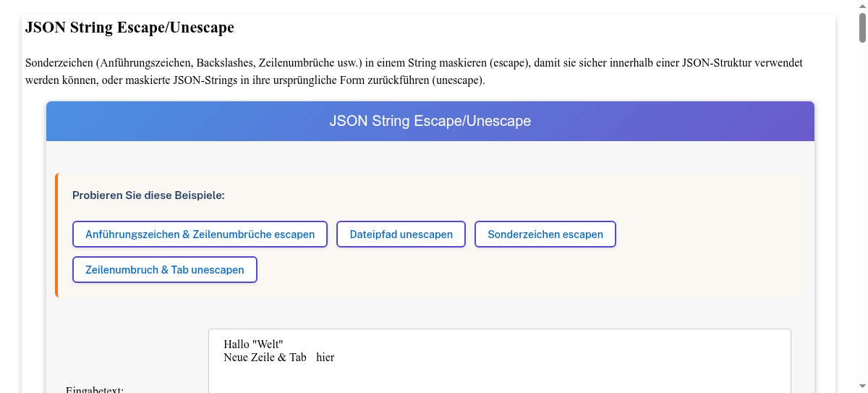Click the scrollbar track below the thumb
Screen dimensions: 868x393
click(x=862, y=217)
